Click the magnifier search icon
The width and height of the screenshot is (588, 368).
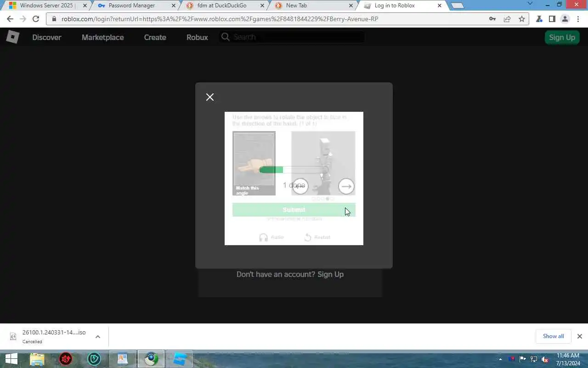click(225, 37)
